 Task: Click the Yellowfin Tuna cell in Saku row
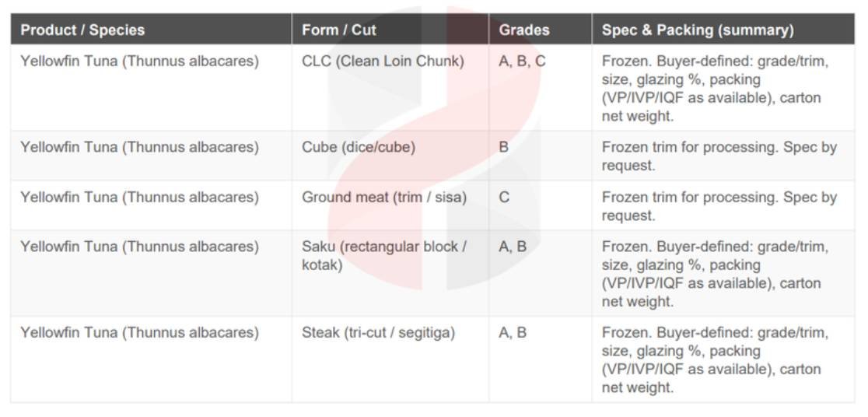click(x=139, y=247)
